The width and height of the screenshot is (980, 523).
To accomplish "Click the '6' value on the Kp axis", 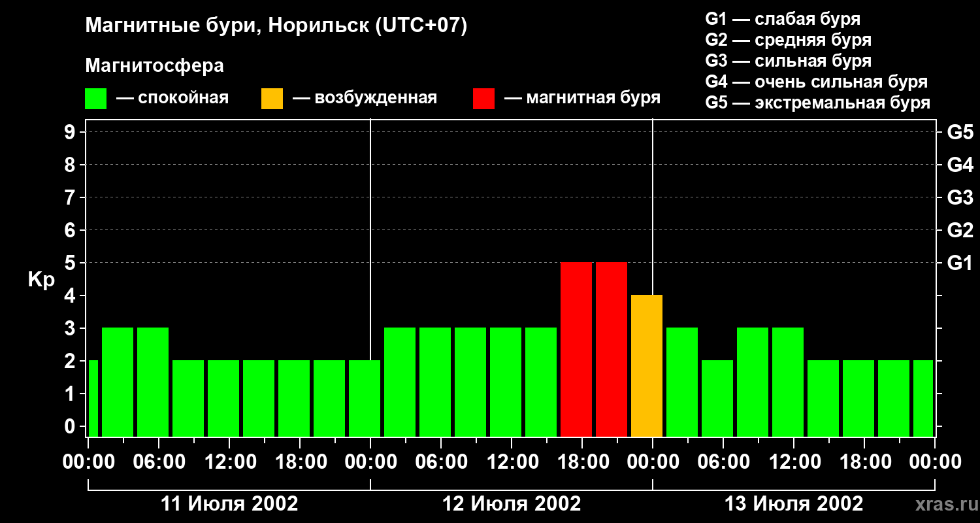I will tap(71, 230).
